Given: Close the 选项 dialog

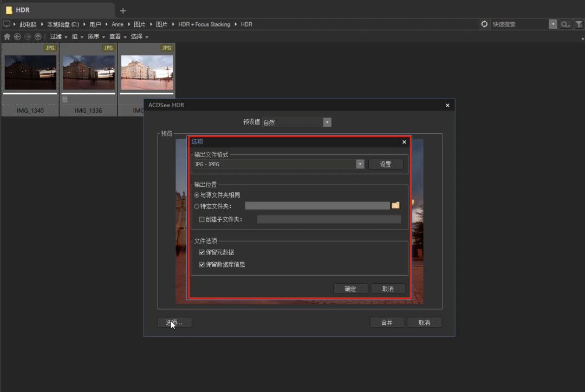Looking at the screenshot, I should (404, 142).
